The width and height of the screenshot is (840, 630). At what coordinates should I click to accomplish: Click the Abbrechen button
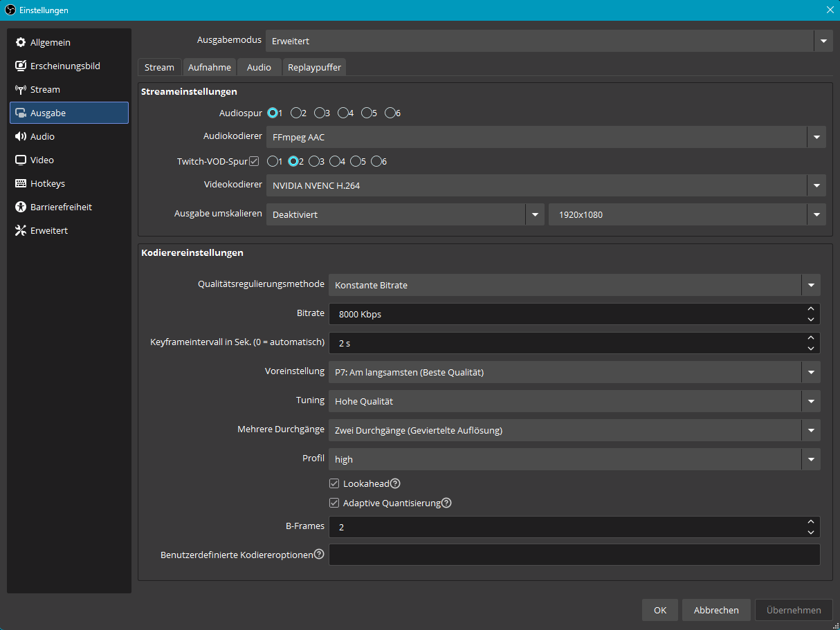[x=716, y=610]
